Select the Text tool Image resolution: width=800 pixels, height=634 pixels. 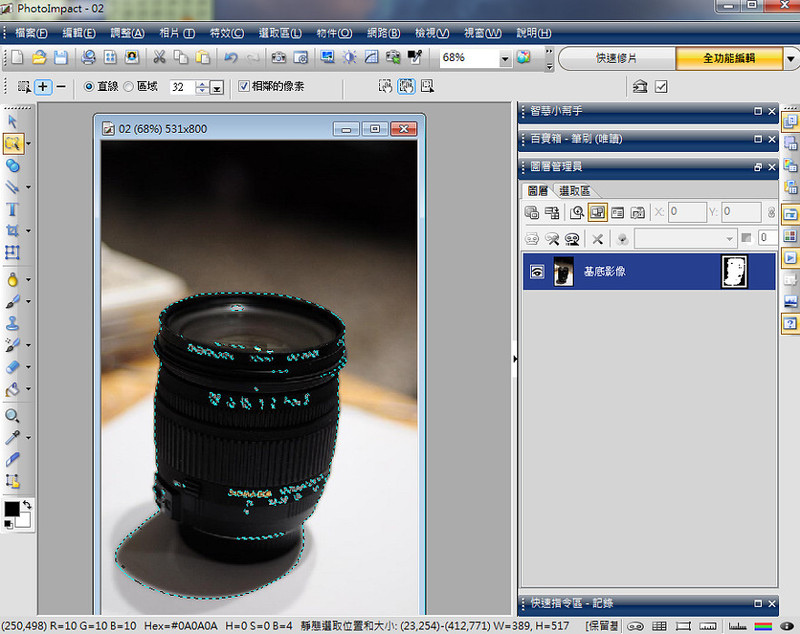point(13,209)
